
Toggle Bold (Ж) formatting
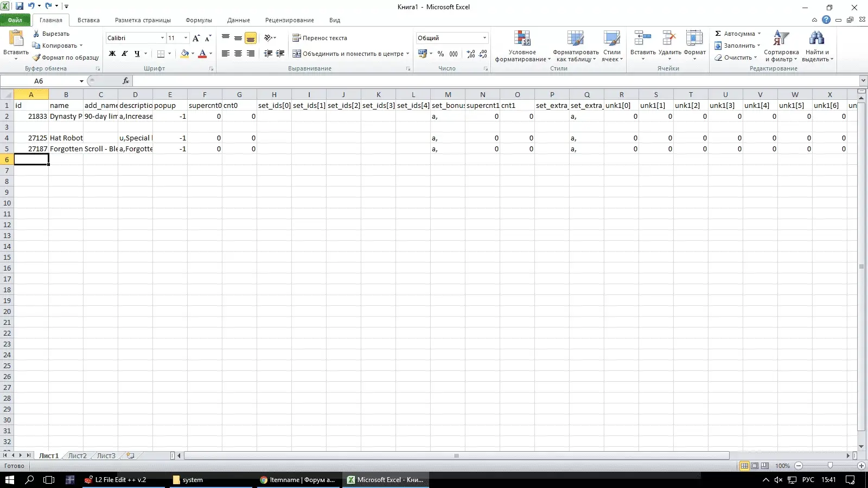pos(112,54)
